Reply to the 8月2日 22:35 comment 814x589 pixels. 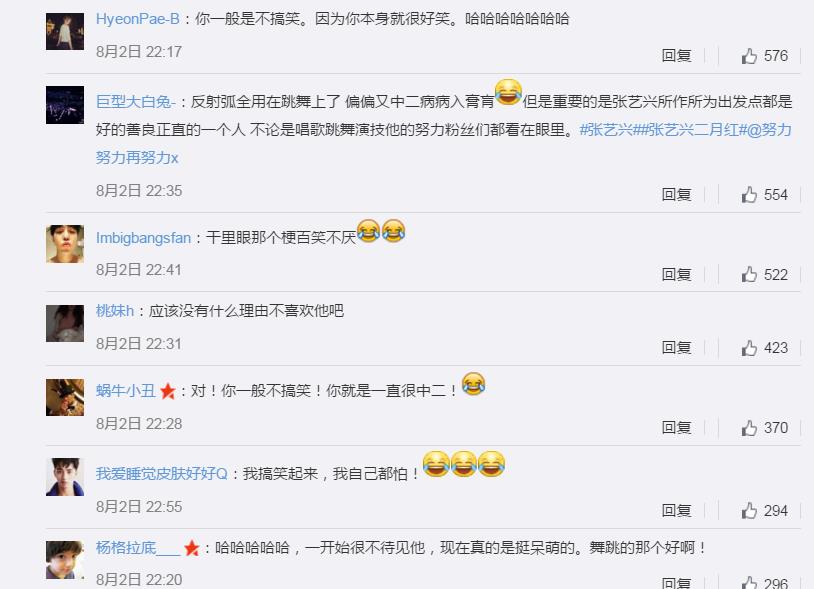point(676,195)
